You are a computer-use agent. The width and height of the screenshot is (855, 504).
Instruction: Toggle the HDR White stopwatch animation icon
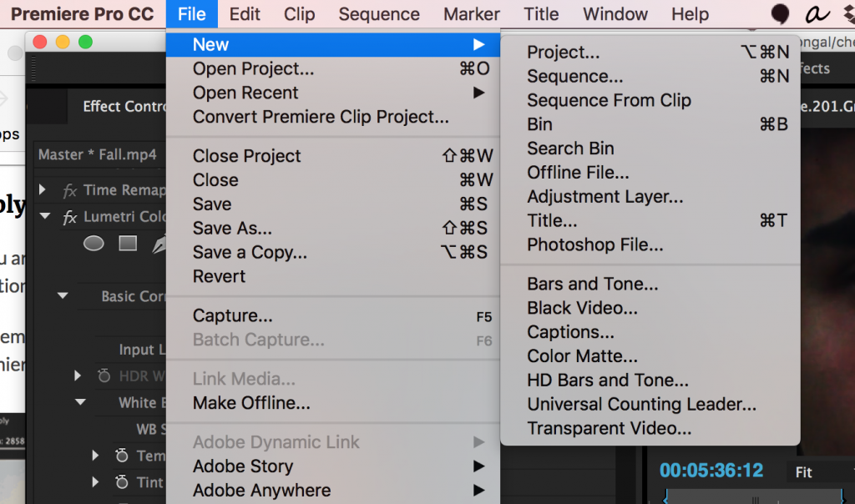(x=104, y=375)
